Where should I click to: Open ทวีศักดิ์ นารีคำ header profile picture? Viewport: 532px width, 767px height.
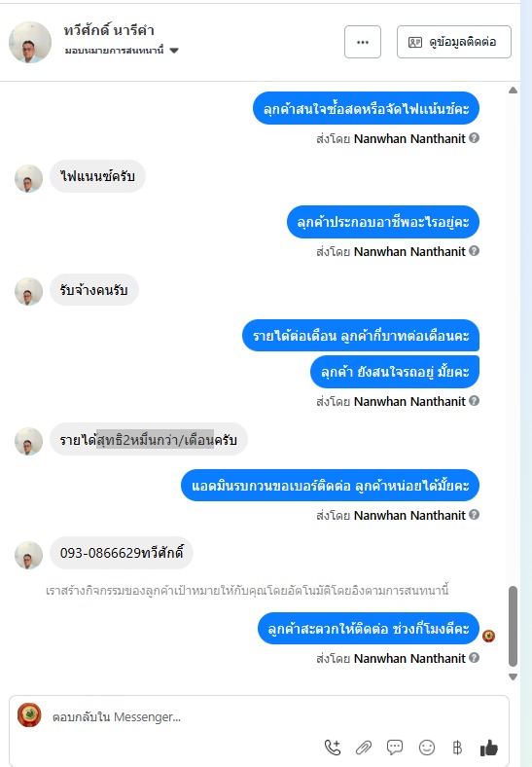coord(30,42)
